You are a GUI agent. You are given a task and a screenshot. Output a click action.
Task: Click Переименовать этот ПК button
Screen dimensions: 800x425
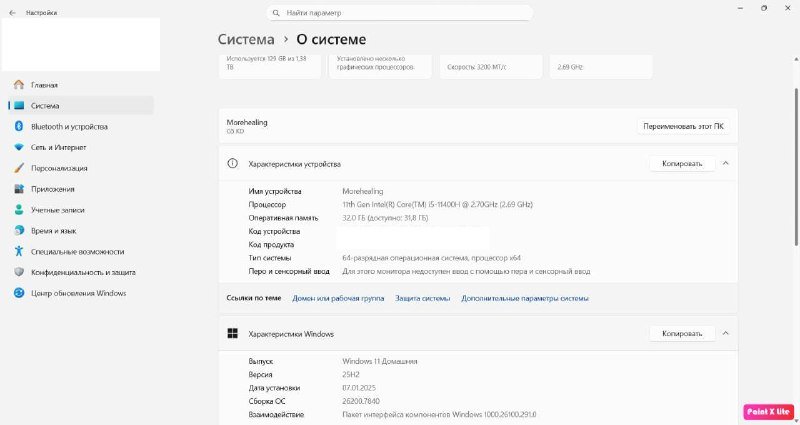pos(683,126)
